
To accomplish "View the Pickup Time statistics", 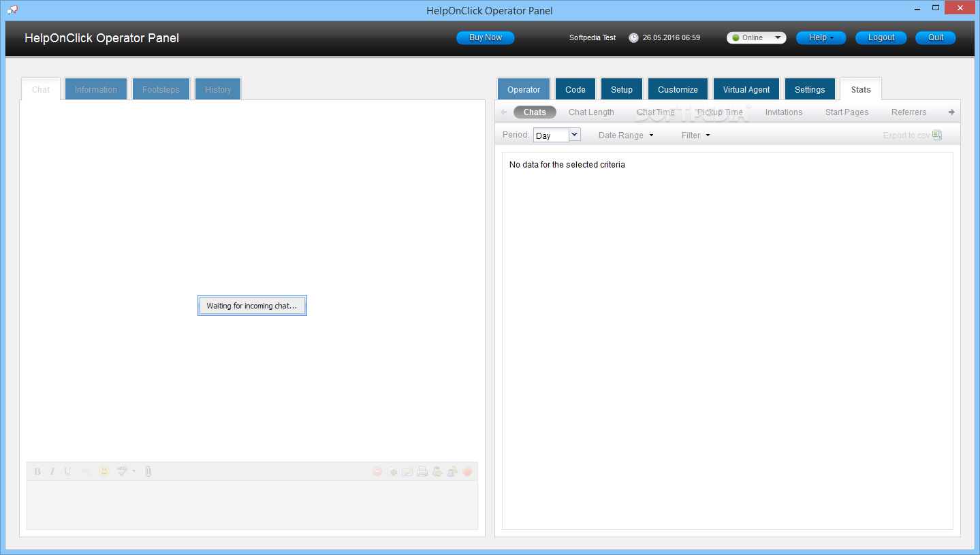I will (x=720, y=112).
